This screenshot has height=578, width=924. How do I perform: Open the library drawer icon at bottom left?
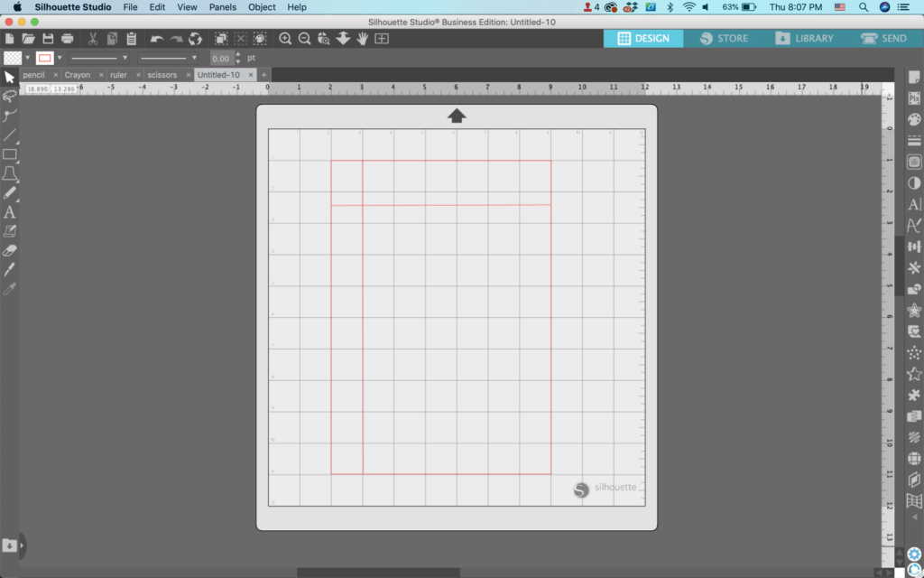9,545
